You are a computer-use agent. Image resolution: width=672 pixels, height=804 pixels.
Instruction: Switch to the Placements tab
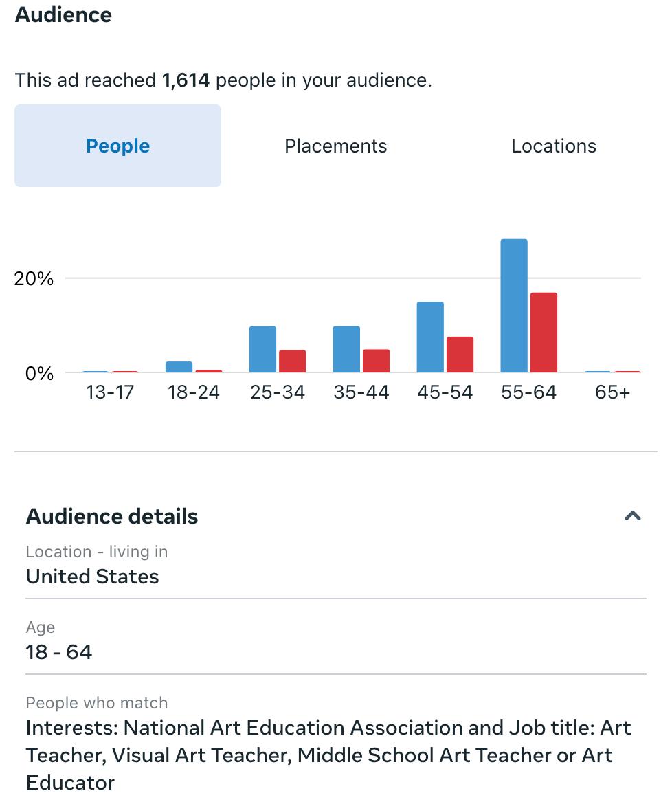point(335,146)
